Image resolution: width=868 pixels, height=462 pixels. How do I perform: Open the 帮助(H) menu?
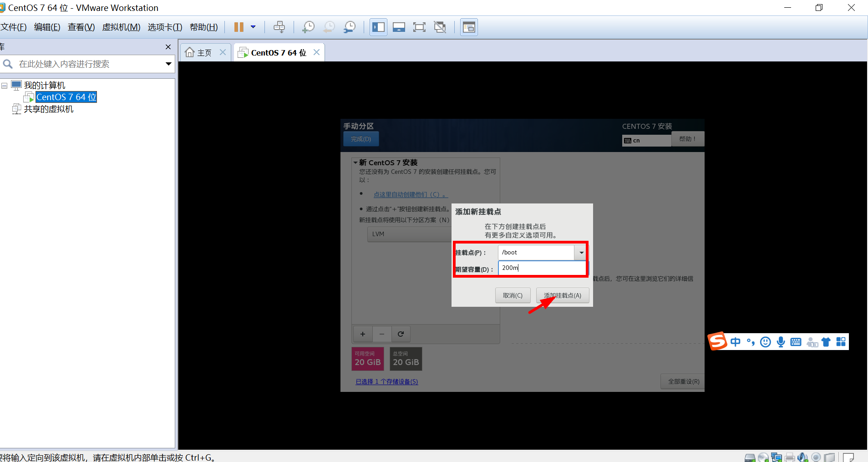pyautogui.click(x=204, y=27)
